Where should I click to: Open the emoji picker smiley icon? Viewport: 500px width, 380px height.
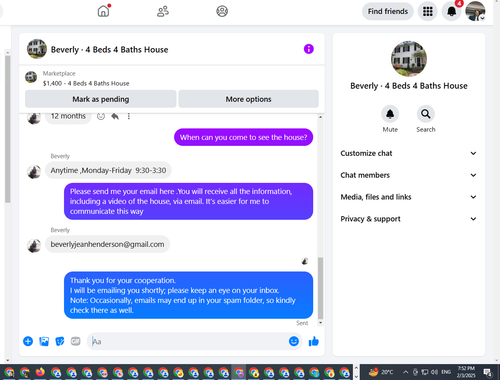(294, 341)
